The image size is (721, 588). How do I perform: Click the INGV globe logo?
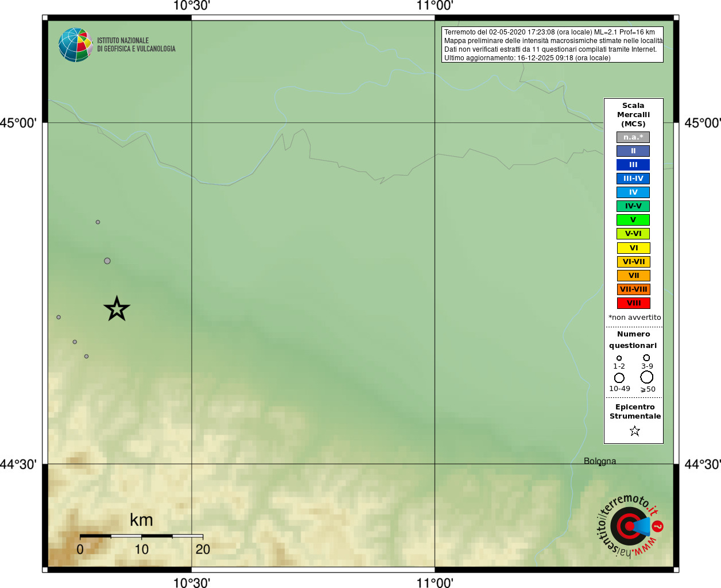point(76,45)
